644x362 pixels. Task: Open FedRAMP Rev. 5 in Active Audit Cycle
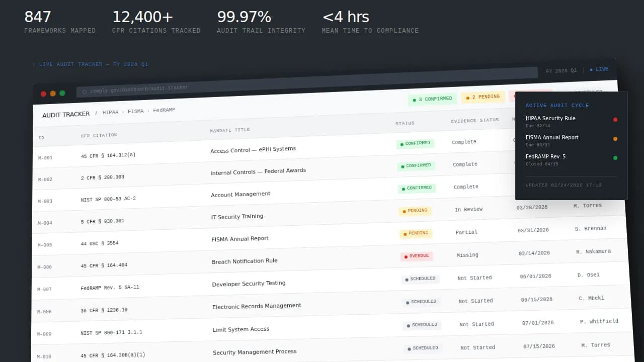point(545,157)
